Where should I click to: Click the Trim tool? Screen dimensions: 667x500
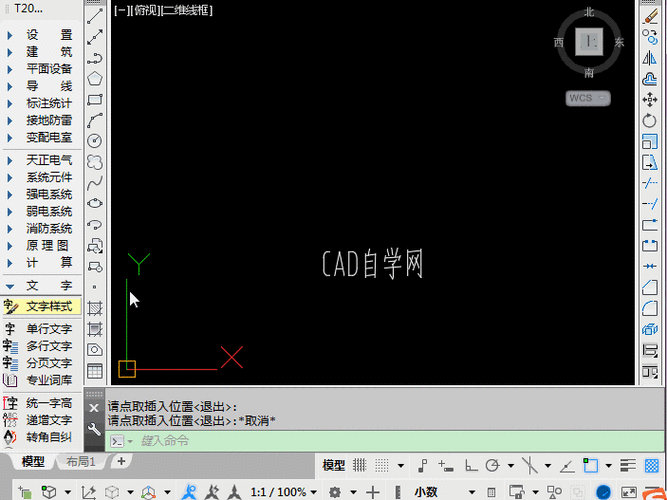650,183
